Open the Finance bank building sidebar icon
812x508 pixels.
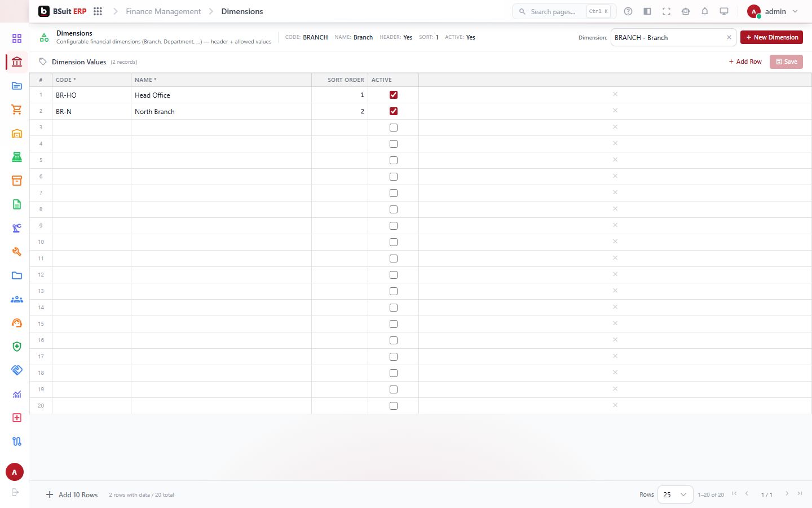[17, 62]
